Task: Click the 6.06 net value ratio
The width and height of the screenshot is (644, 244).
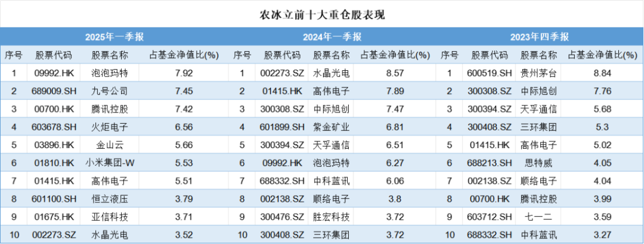Action: click(395, 181)
